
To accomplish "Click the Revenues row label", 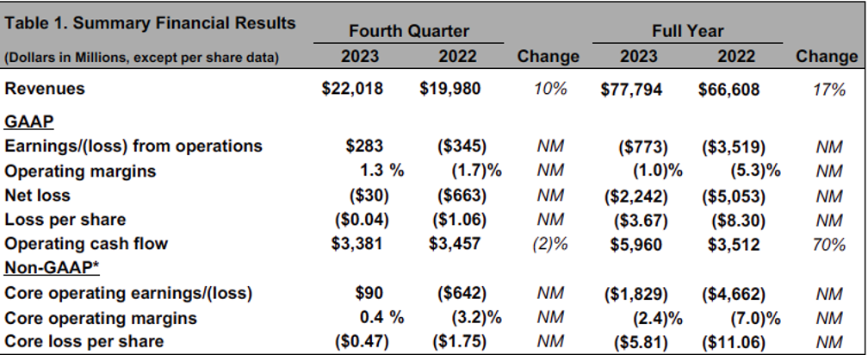I will (x=45, y=89).
